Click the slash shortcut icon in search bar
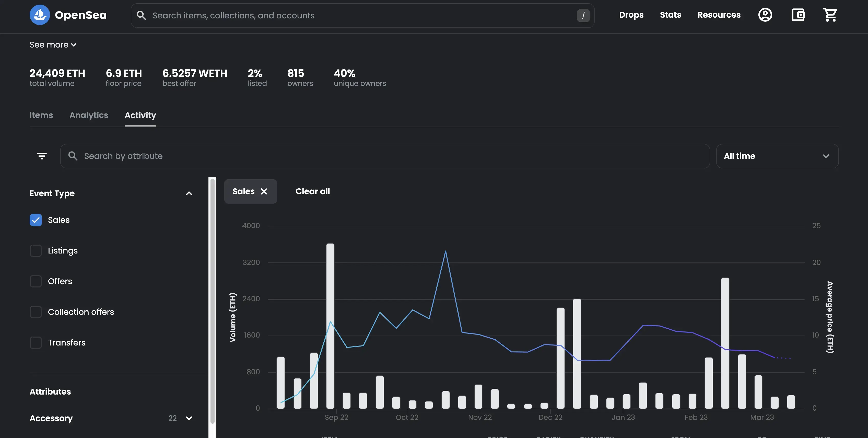Screen dimensions: 868x438 click(x=583, y=16)
